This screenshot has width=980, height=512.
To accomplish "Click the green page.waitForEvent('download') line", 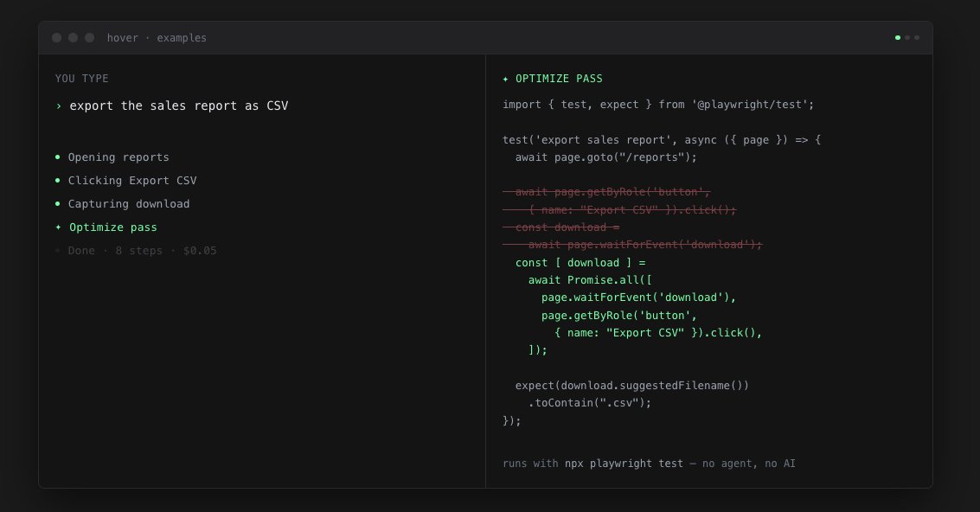I will (x=638, y=298).
